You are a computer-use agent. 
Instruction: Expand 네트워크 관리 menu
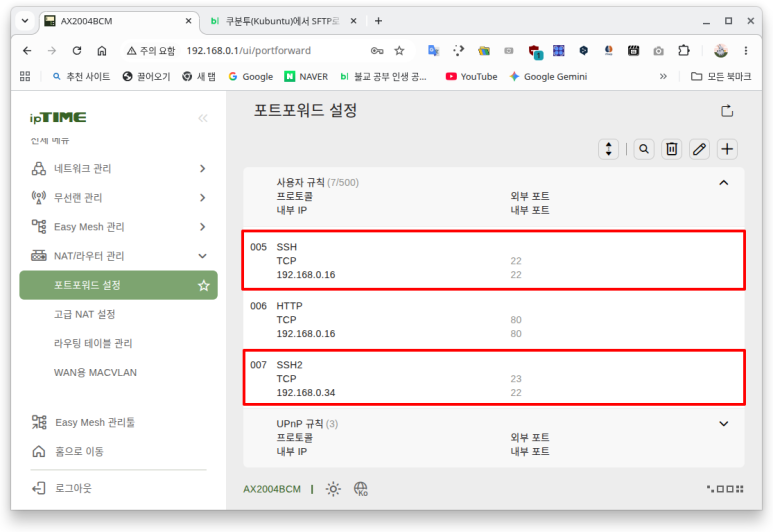pyautogui.click(x=118, y=169)
